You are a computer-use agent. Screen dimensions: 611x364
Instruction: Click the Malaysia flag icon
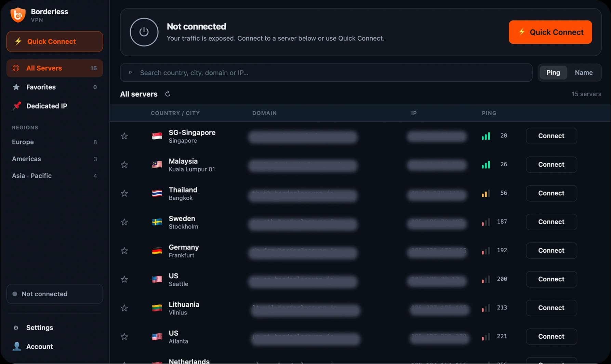[x=157, y=165]
